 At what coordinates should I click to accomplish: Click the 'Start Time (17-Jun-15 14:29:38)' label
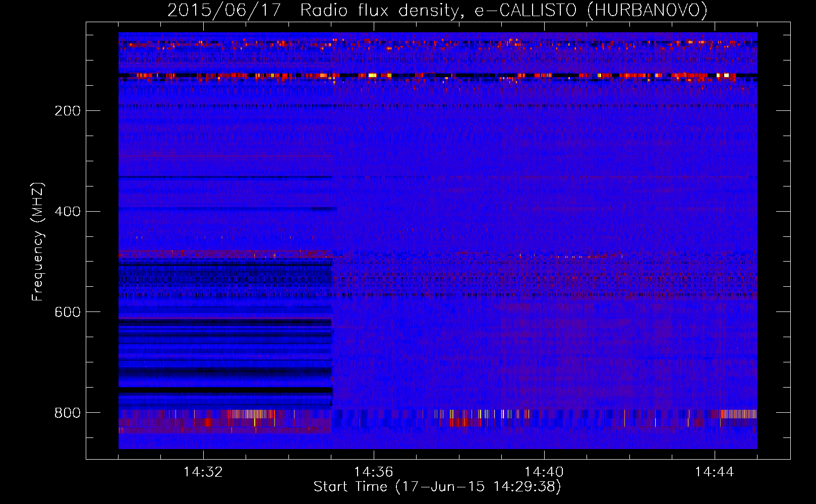click(x=437, y=487)
